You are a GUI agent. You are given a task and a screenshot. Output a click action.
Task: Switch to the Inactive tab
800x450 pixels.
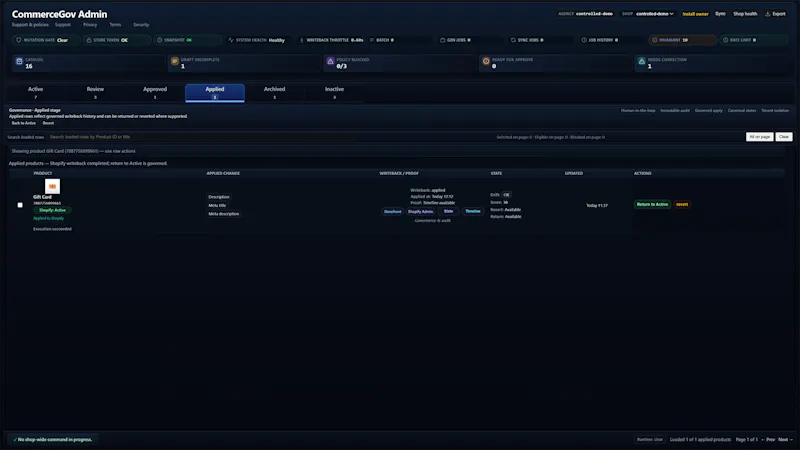pos(334,92)
